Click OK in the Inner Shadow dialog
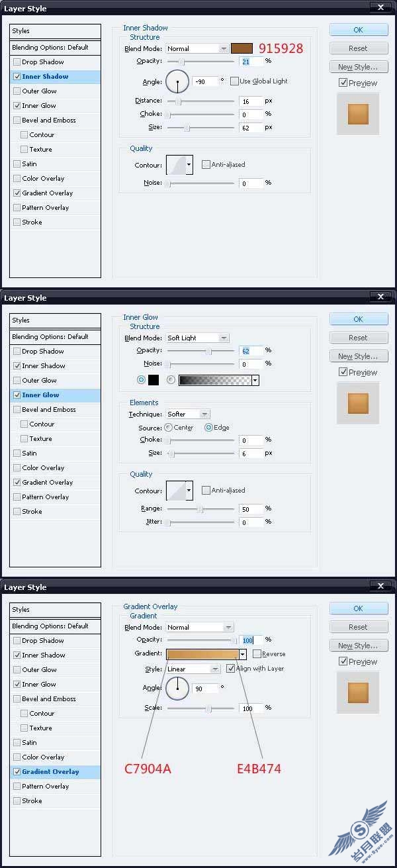 tap(358, 30)
